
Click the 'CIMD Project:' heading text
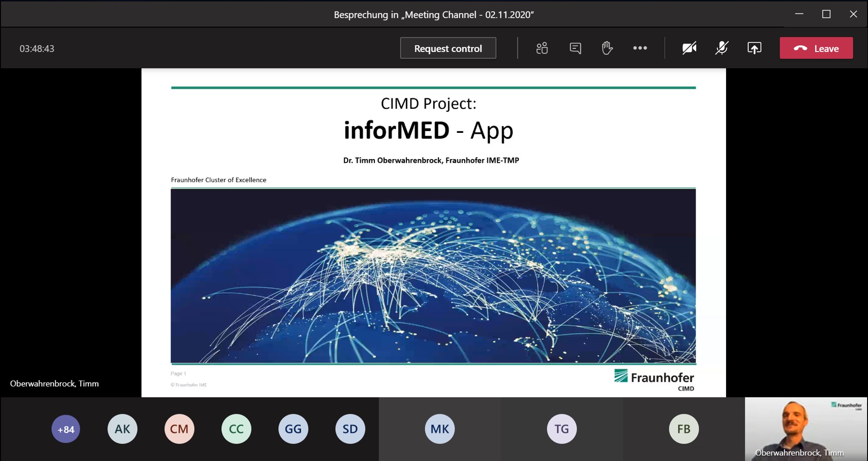tap(428, 103)
